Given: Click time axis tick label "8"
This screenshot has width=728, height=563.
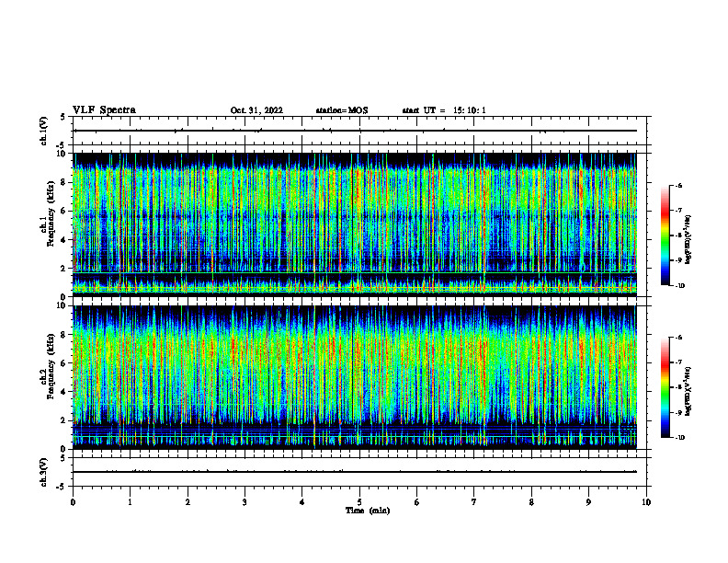Looking at the screenshot, I should (x=531, y=502).
